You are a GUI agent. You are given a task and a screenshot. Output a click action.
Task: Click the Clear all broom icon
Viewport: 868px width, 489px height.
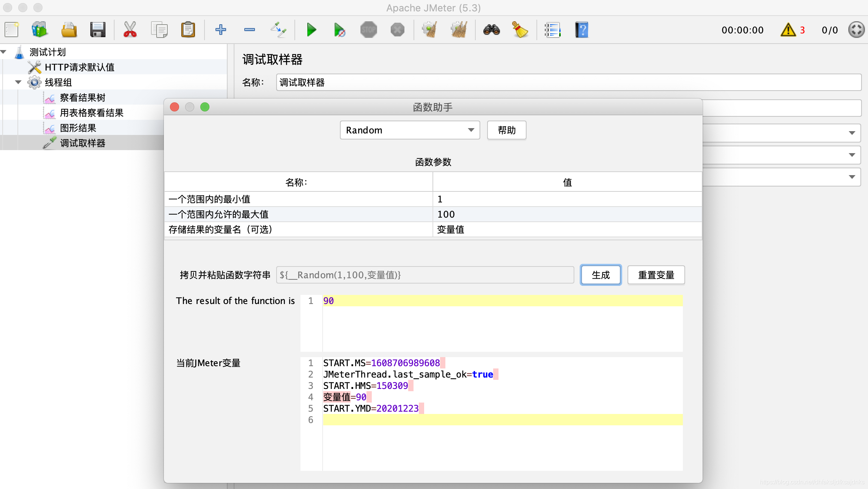click(x=459, y=30)
